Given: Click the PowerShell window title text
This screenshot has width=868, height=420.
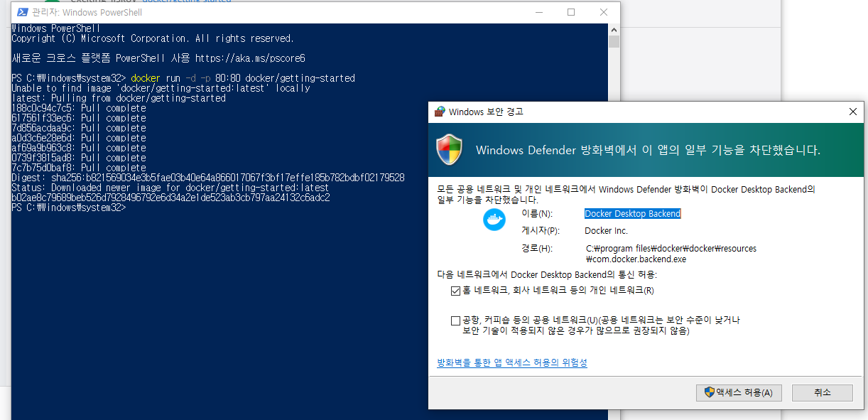Looking at the screenshot, I should click(x=87, y=13).
